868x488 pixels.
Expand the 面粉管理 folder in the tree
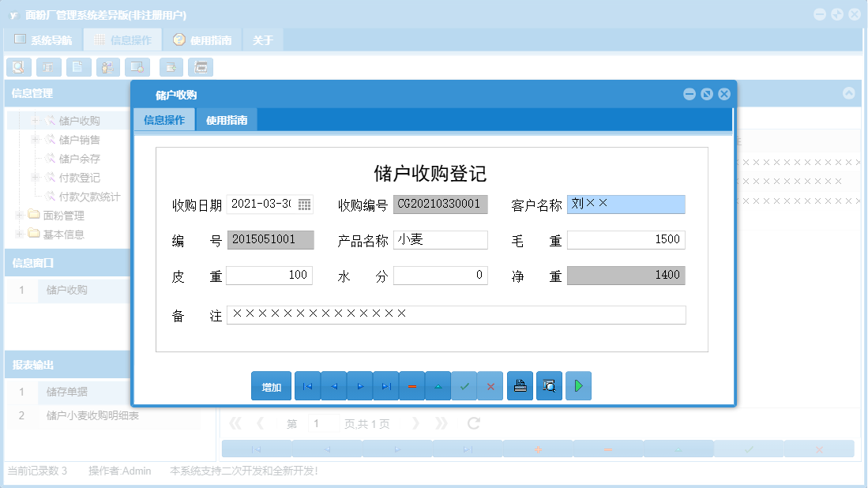(19, 216)
